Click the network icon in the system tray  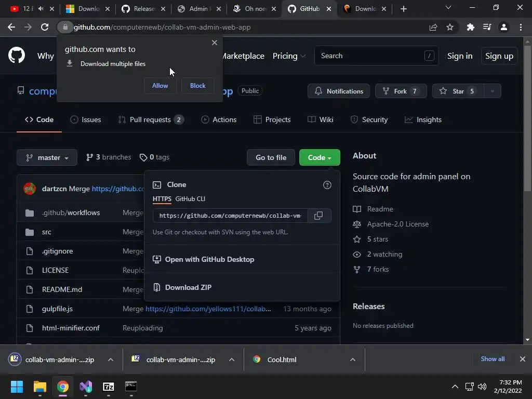469,387
